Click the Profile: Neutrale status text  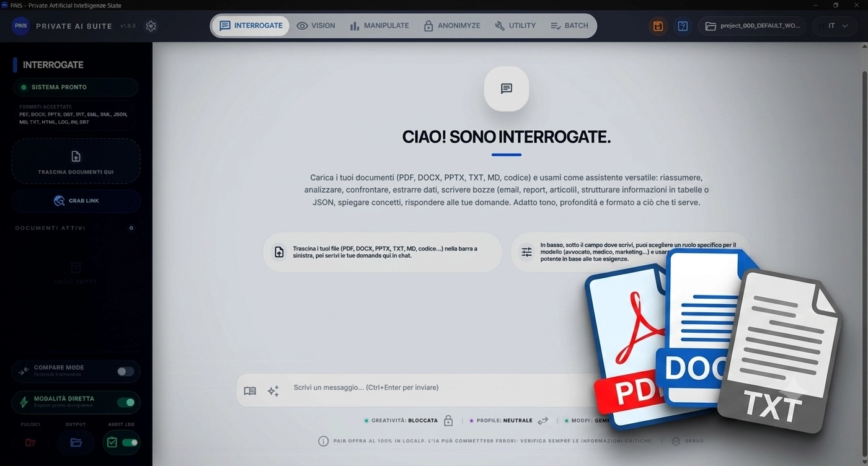(504, 421)
